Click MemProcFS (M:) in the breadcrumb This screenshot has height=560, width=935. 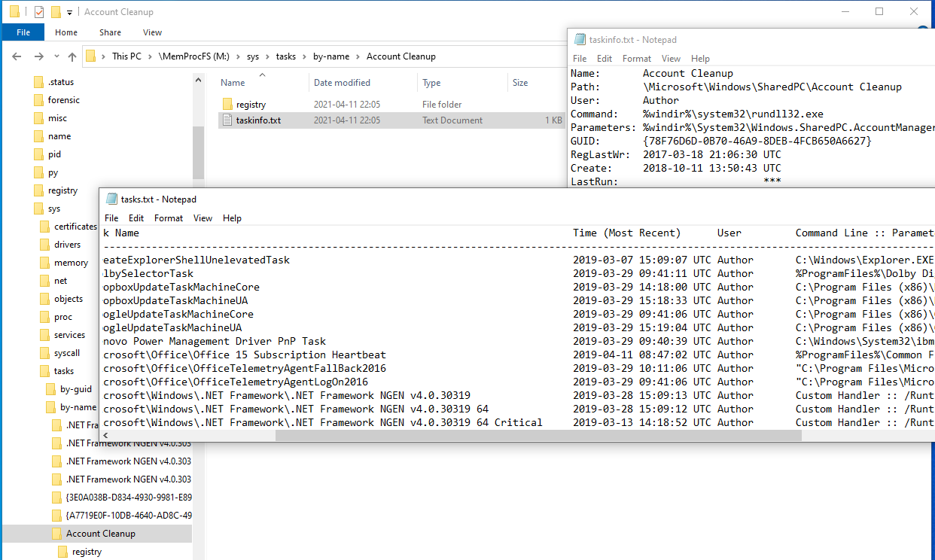click(194, 56)
